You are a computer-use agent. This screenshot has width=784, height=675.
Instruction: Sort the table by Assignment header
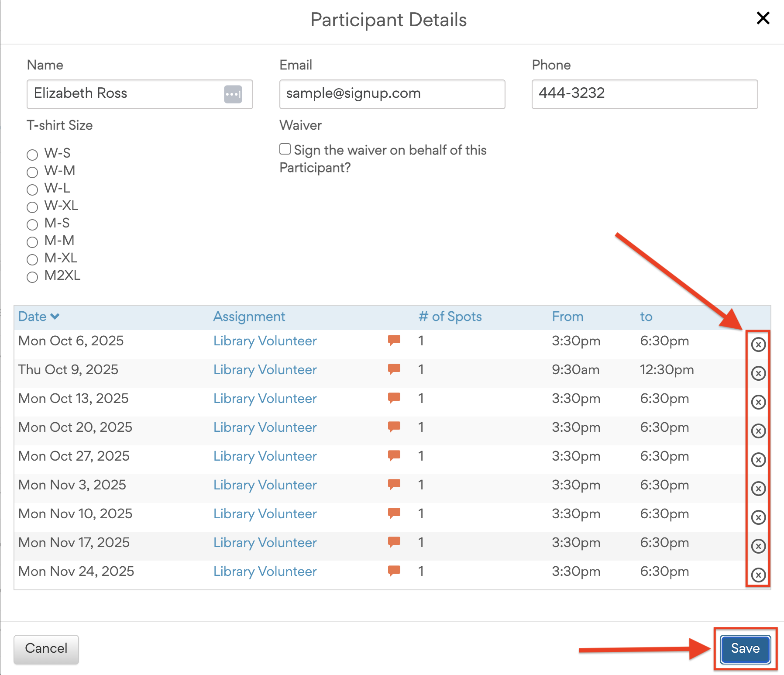[x=249, y=317]
